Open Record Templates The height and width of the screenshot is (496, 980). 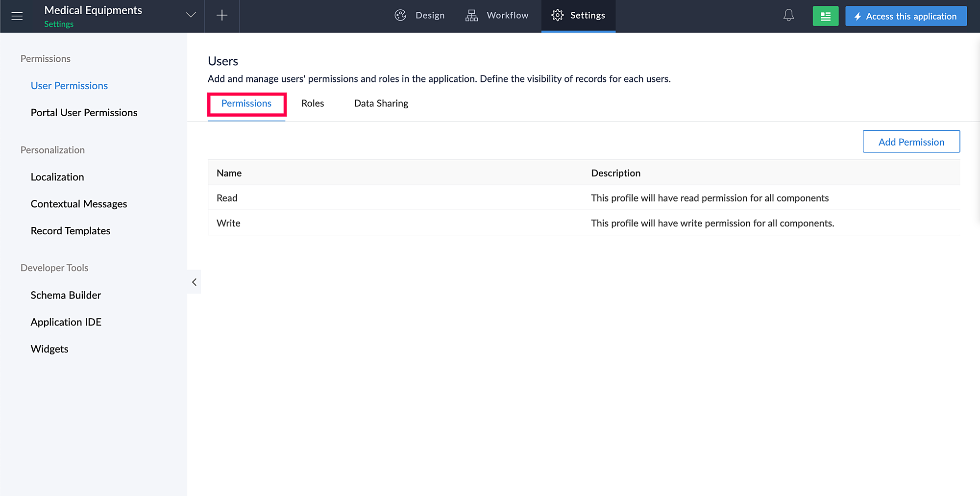pyautogui.click(x=71, y=231)
